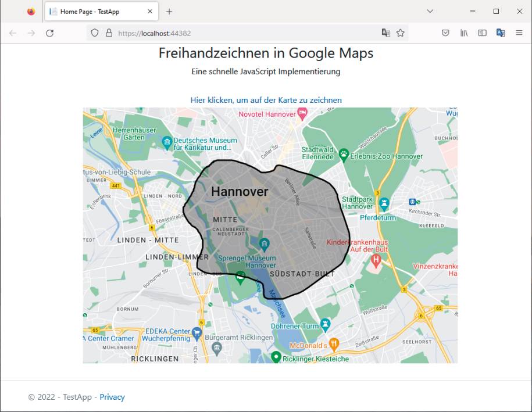
Task: Click the translation extension icon in toolbar
Action: click(x=501, y=33)
